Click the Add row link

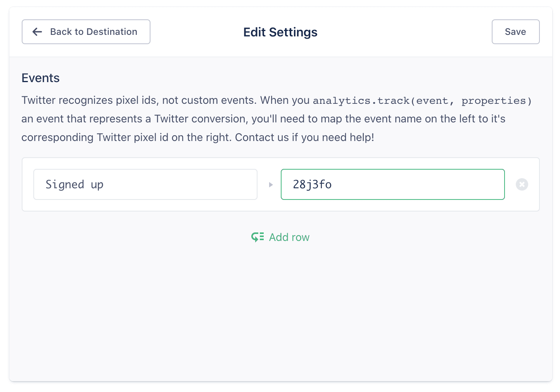[x=289, y=237]
